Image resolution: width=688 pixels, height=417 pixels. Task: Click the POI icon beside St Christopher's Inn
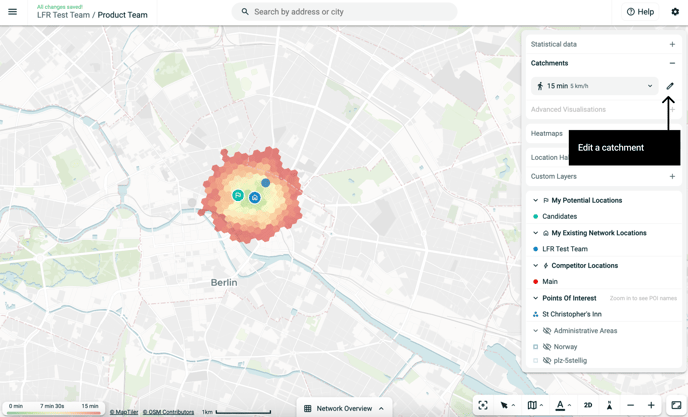pyautogui.click(x=535, y=314)
